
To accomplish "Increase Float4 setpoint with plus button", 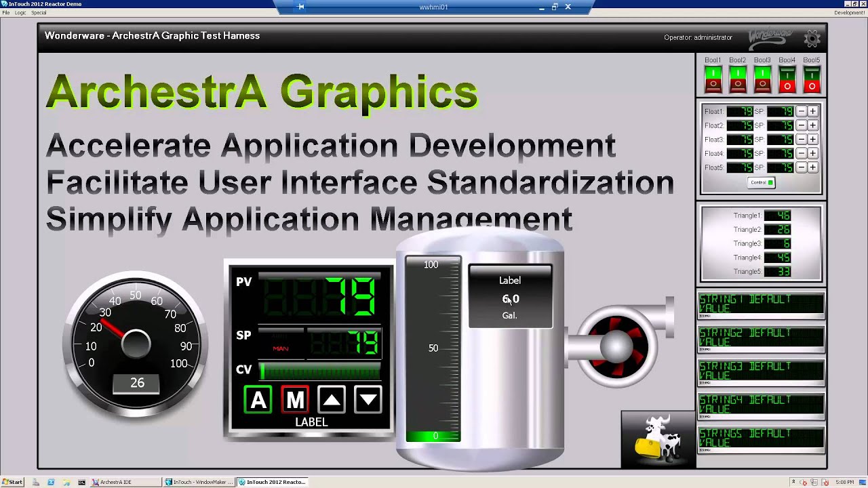I will coord(812,153).
